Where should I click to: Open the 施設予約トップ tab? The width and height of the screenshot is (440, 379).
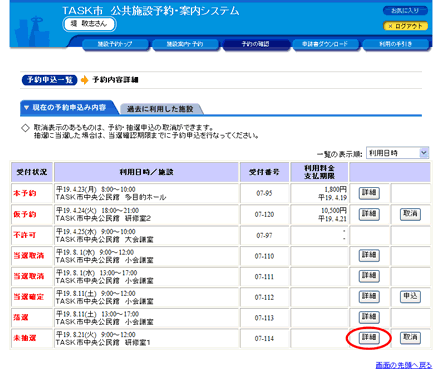point(115,44)
